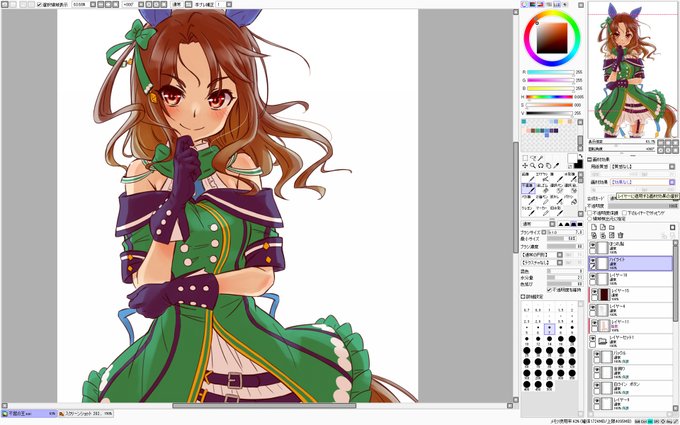The height and width of the screenshot is (425, 680).
Task: Click the undo icon in top toolbar
Action: tap(4, 4)
